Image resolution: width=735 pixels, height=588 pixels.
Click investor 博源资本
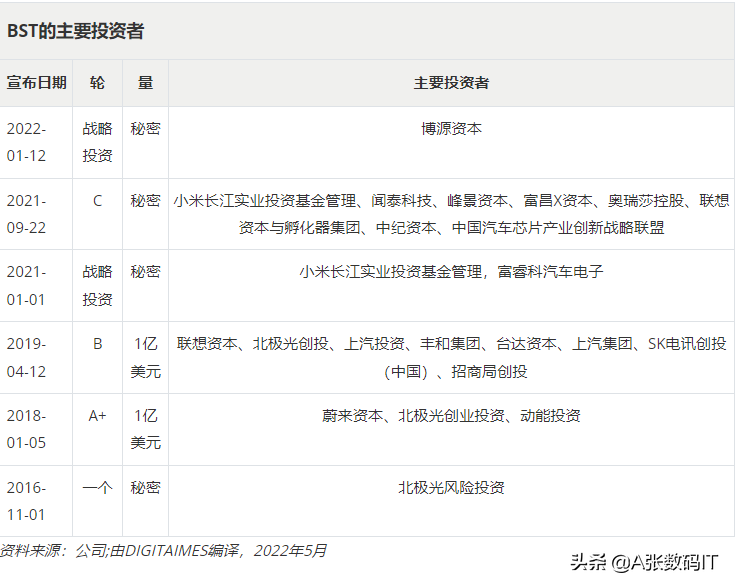451,128
